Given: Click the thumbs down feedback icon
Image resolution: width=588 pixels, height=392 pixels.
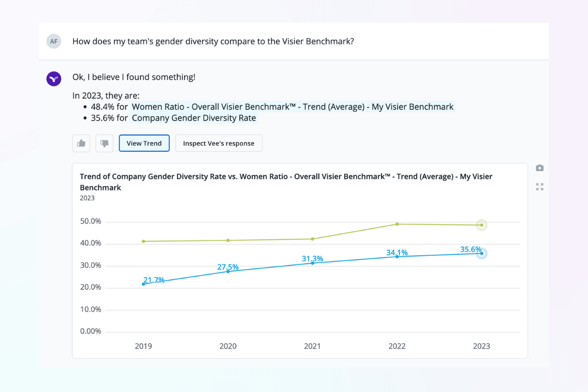Looking at the screenshot, I should click(104, 143).
